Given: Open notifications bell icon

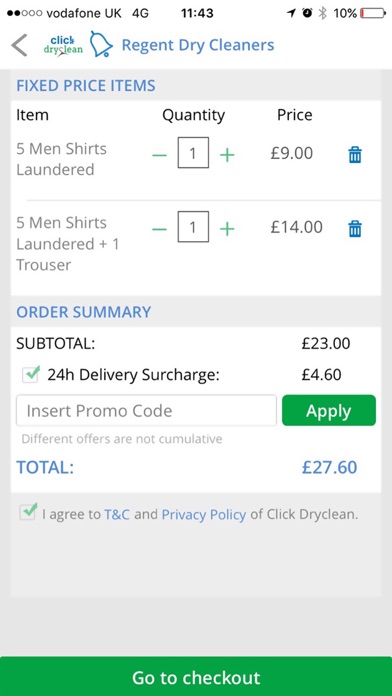Looking at the screenshot, I should [101, 44].
